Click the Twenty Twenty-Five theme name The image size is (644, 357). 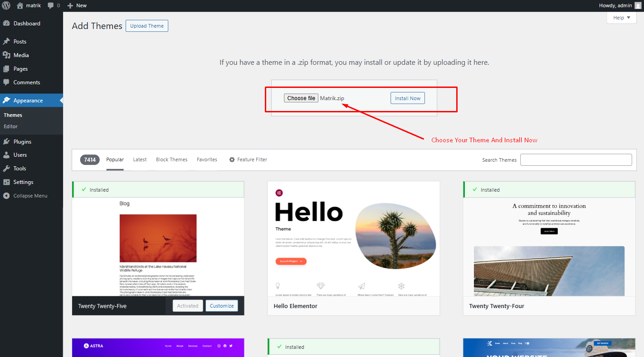(102, 306)
